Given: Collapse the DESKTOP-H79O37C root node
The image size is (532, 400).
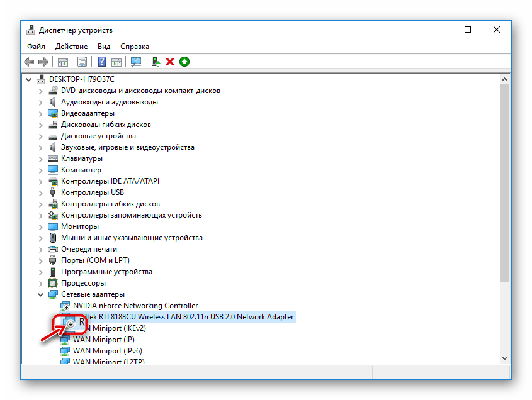Looking at the screenshot, I should pyautogui.click(x=29, y=79).
